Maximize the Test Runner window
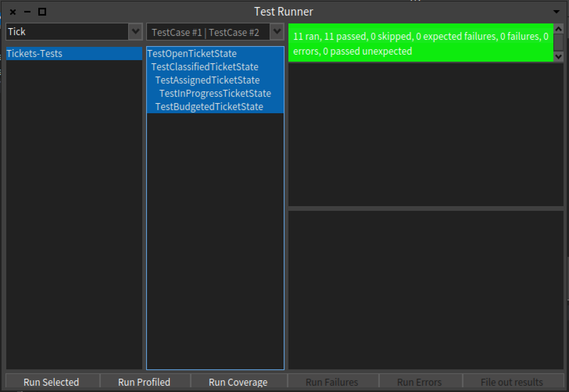 42,12
